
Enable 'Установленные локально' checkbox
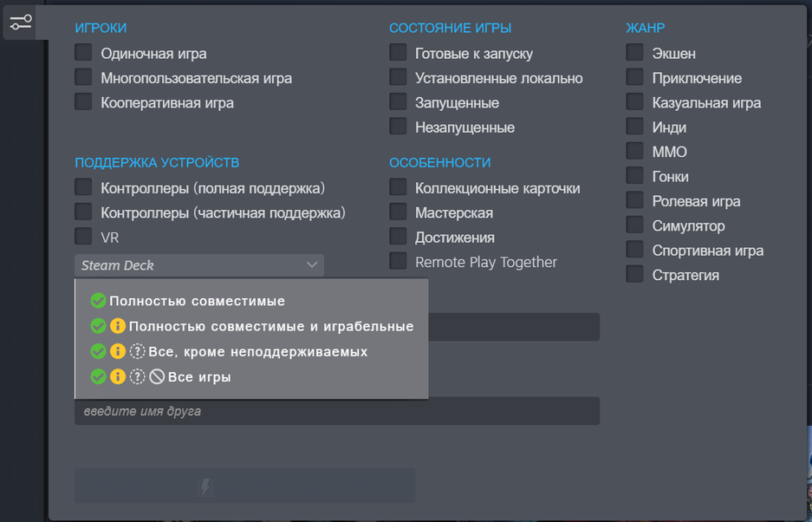coord(399,78)
